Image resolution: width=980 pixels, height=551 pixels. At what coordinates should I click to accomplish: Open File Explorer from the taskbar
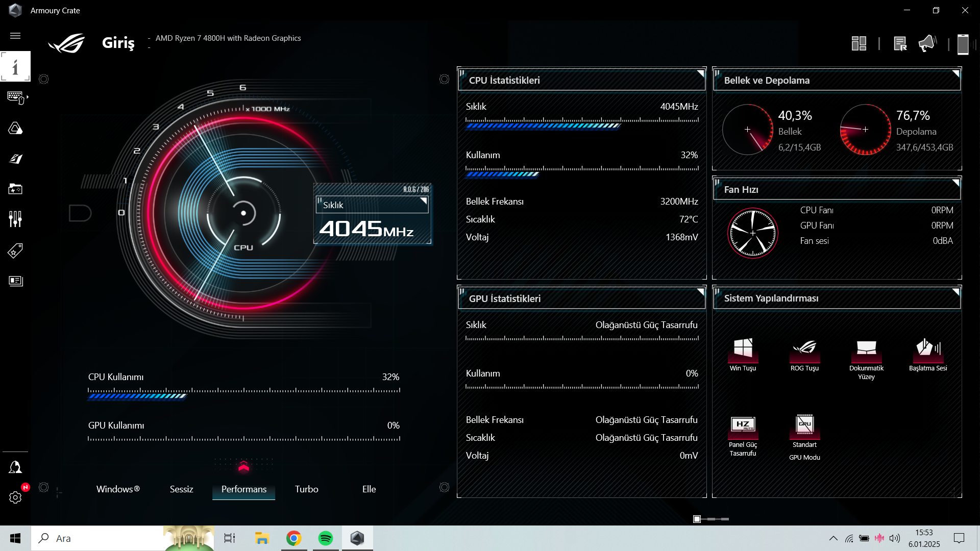point(262,538)
